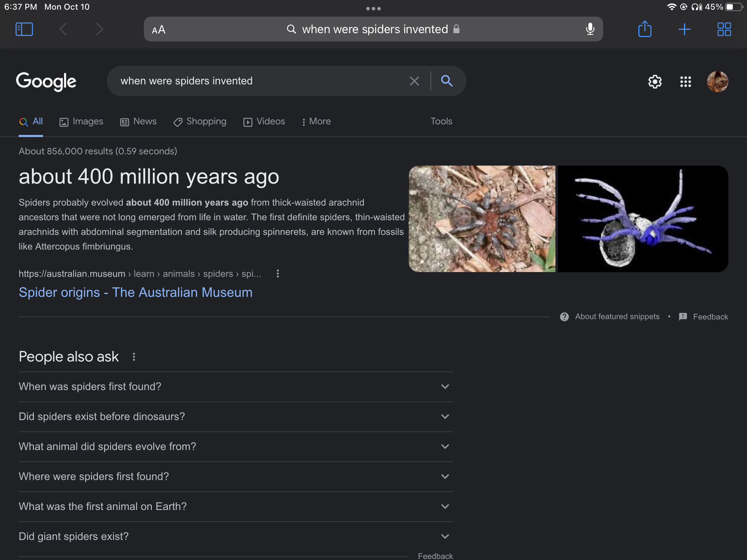Open the Google apps grid
This screenshot has height=560, width=747.
coord(685,82)
